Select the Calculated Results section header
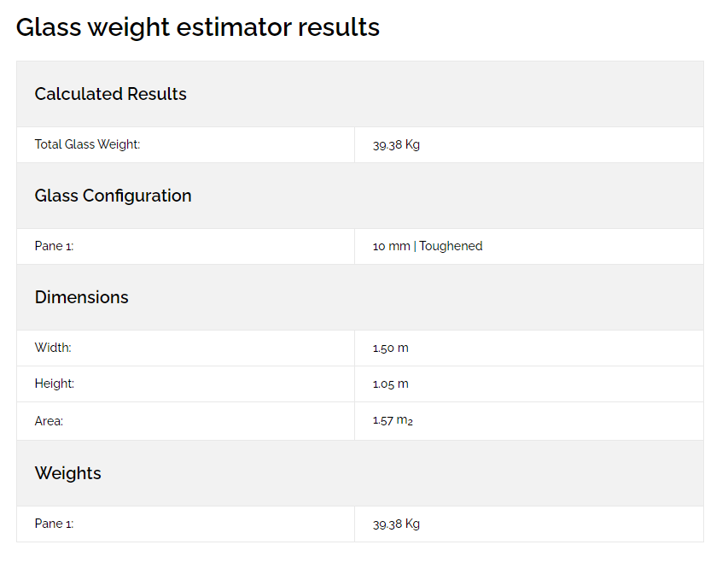The height and width of the screenshot is (568, 728). [x=110, y=94]
